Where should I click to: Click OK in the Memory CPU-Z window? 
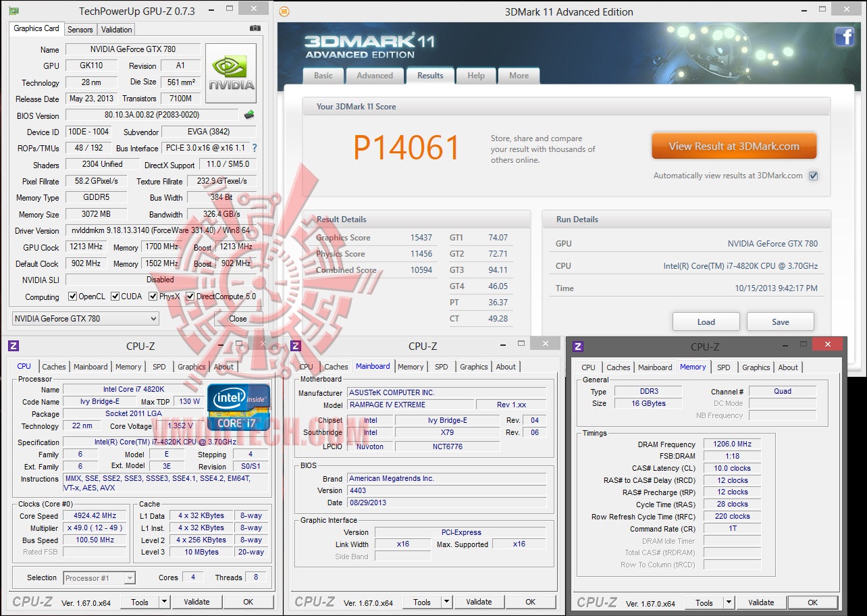(812, 602)
